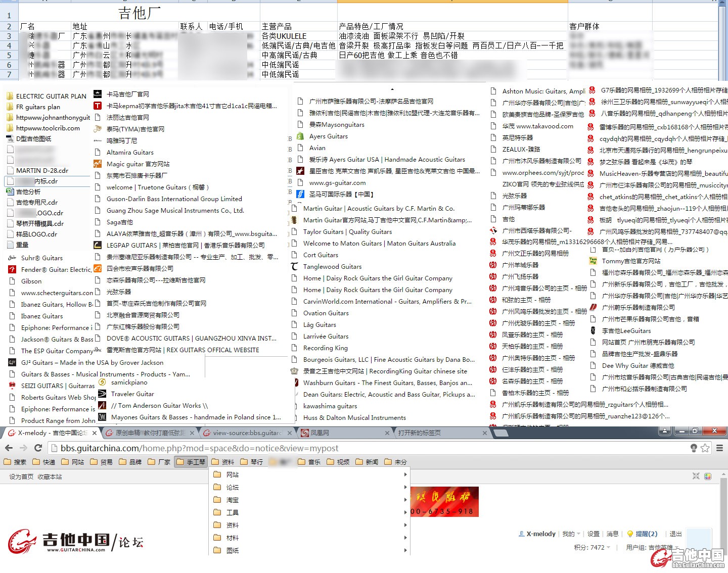Reload the guitarchina page
The image size is (728, 573).
(38, 448)
